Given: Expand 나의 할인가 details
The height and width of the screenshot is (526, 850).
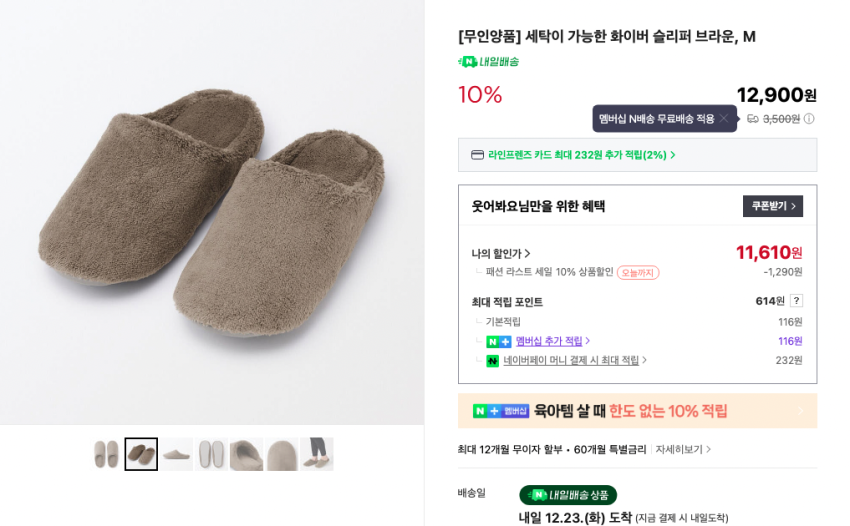Looking at the screenshot, I should point(501,254).
